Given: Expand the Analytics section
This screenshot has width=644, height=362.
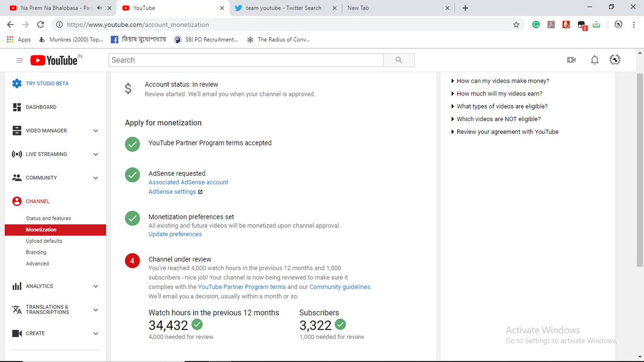Looking at the screenshot, I should pyautogui.click(x=96, y=286).
